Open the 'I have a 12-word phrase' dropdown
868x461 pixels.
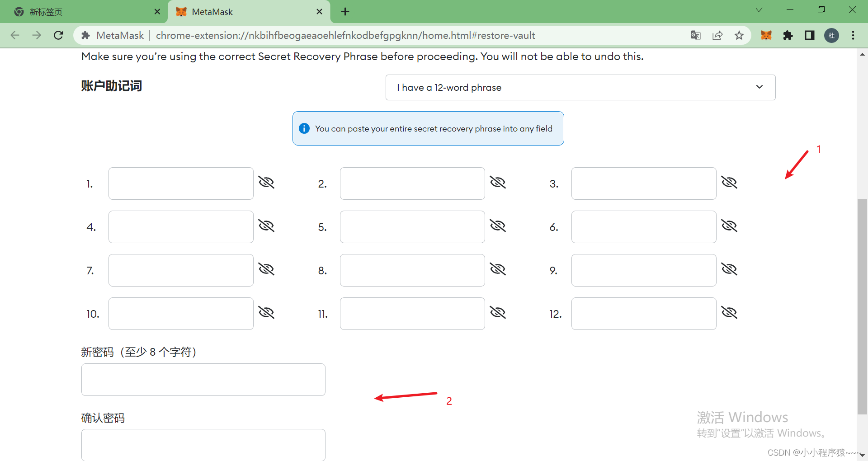[x=580, y=87]
